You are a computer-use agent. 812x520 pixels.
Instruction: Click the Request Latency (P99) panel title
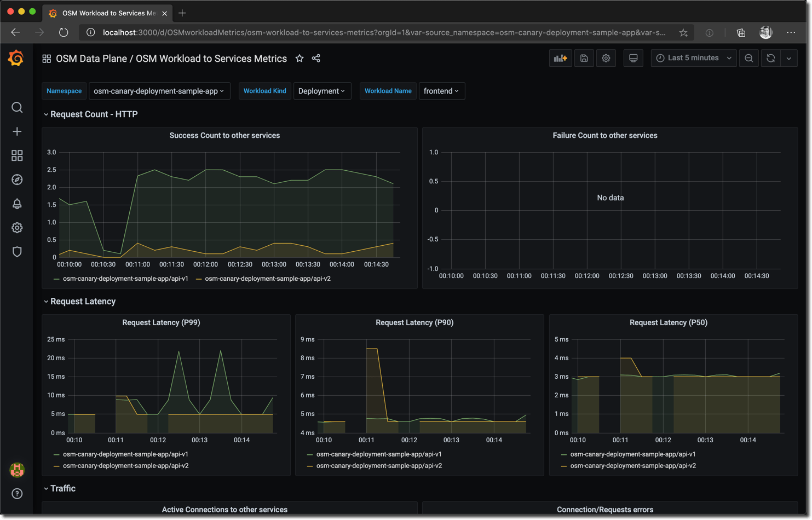pos(161,322)
